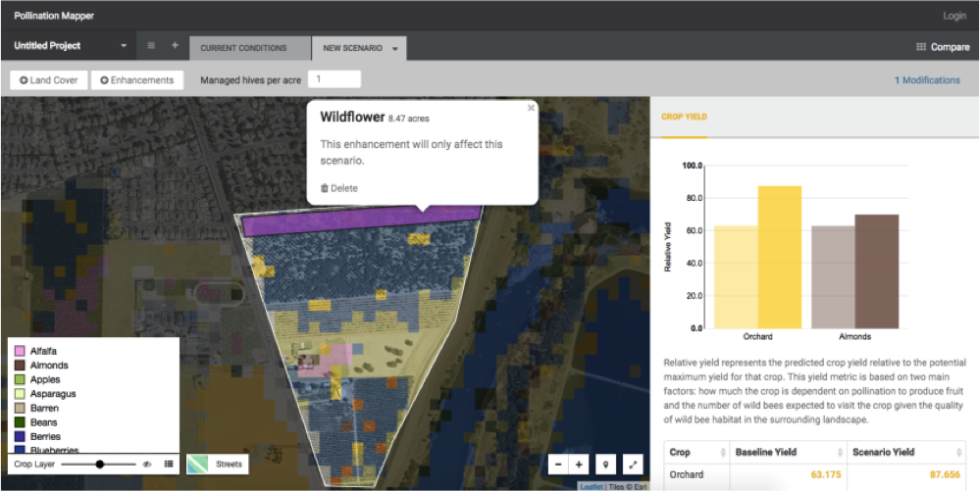Click the map location marker icon

click(x=605, y=465)
